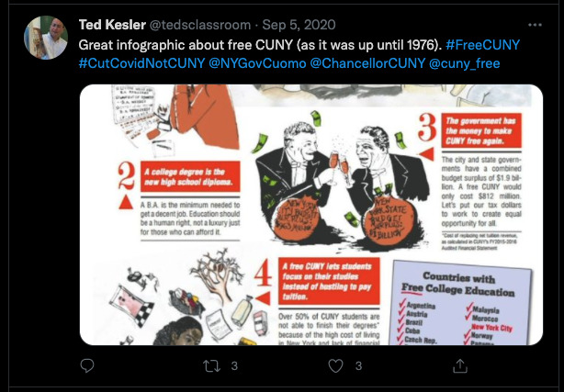Visit the @ChancellorCUNY mention

pyautogui.click(x=367, y=63)
